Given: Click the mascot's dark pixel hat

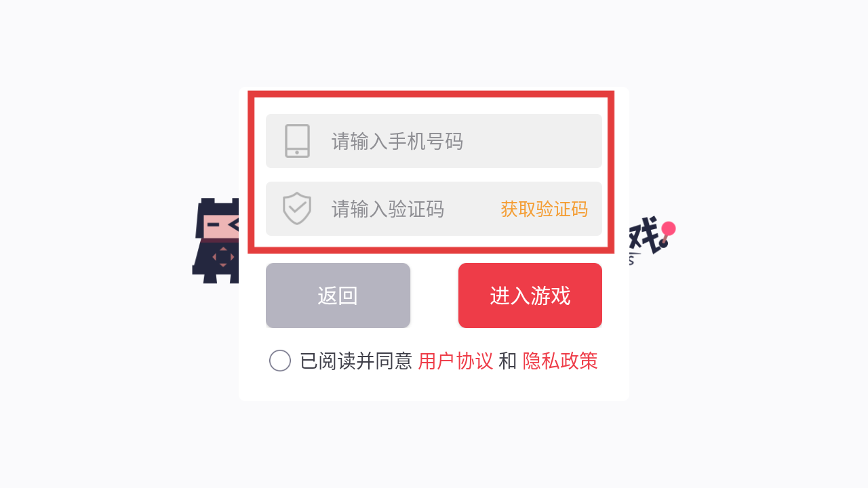Looking at the screenshot, I should coord(218,206).
